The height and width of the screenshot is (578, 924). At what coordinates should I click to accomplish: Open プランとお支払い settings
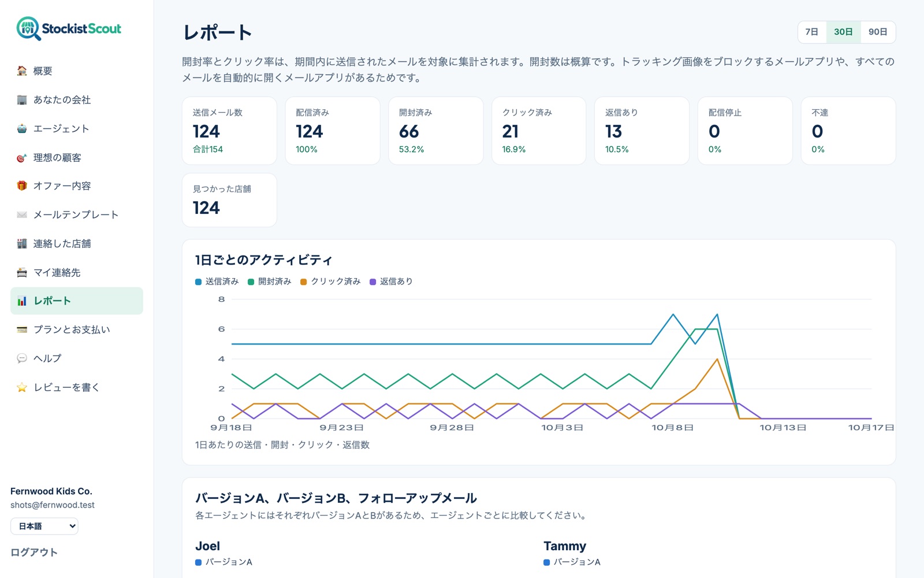(x=77, y=329)
